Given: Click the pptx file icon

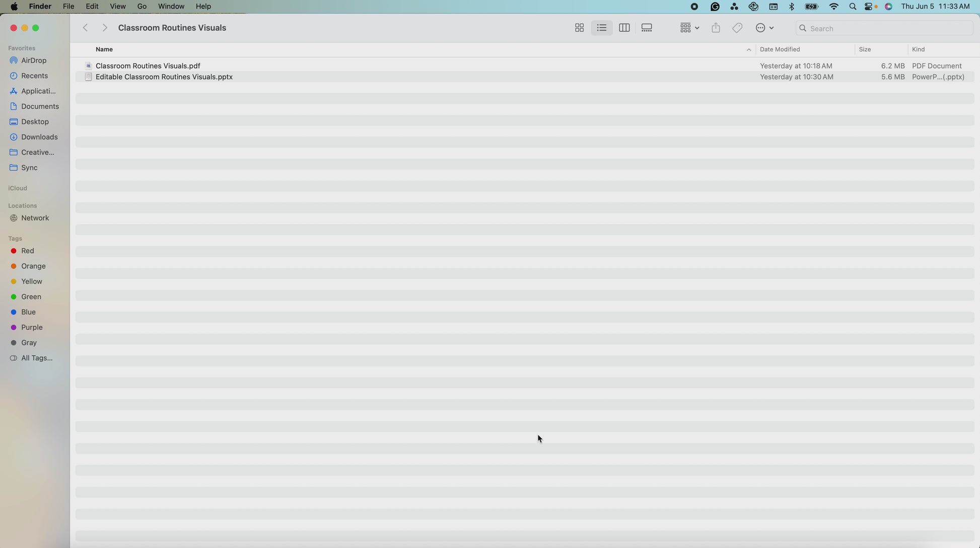Looking at the screenshot, I should click(x=88, y=77).
